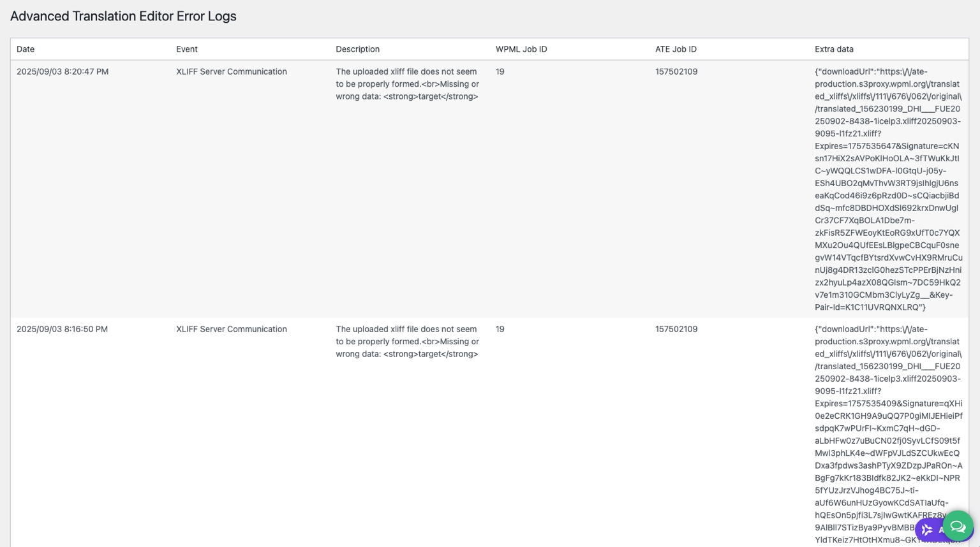Click ATE Job ID 157502109 in first row
The image size is (980, 547).
[x=676, y=71]
